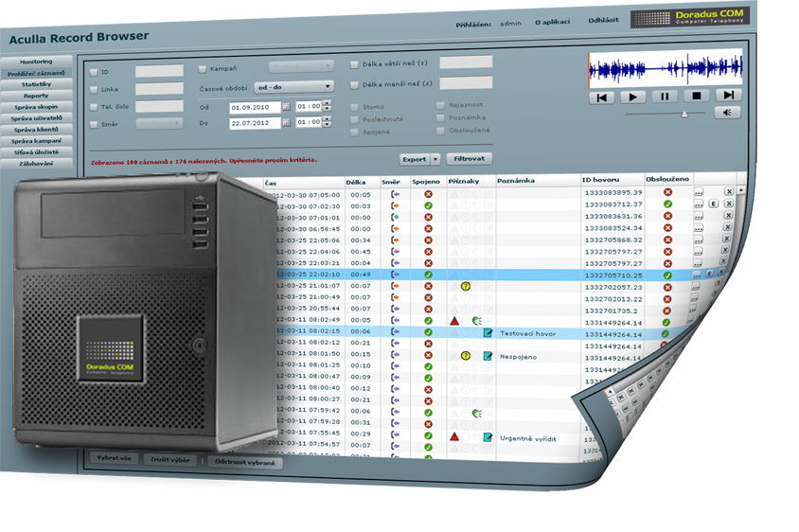
Task: Open details button for row 1333083895.39
Action: pyautogui.click(x=699, y=192)
